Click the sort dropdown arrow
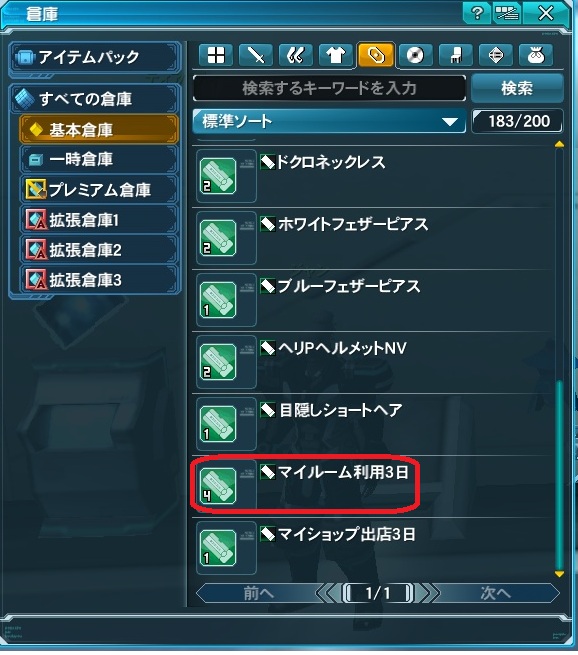Image resolution: width=578 pixels, height=655 pixels. tap(450, 122)
